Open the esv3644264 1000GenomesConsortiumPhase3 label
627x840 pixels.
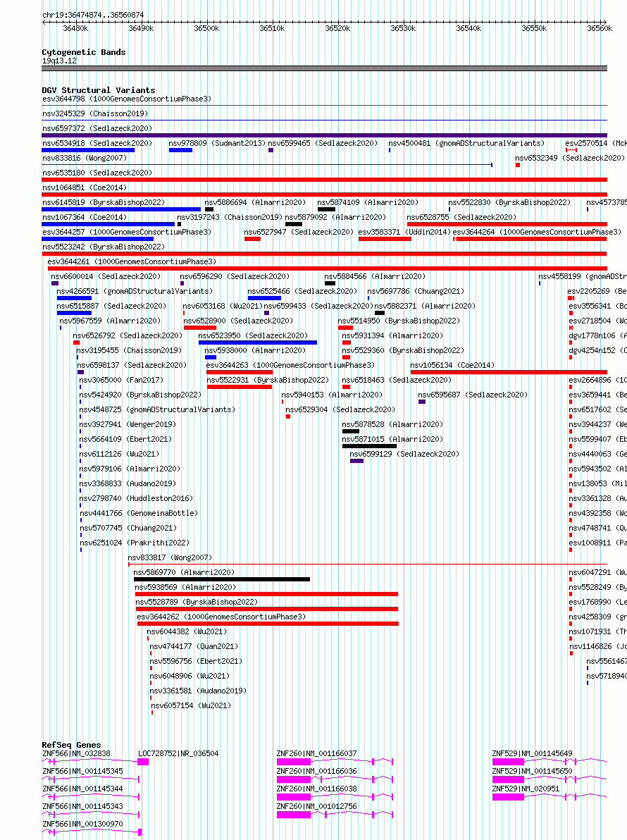(537, 232)
